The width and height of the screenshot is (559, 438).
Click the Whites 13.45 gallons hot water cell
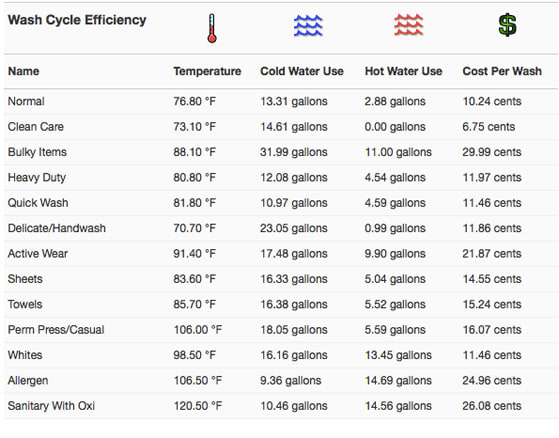point(398,355)
